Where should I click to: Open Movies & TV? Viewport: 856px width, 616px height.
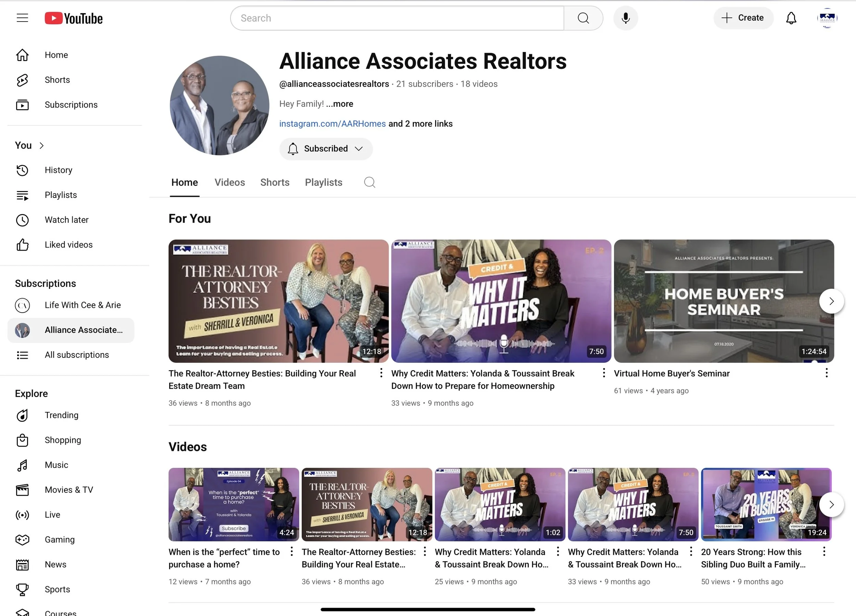[71, 490]
